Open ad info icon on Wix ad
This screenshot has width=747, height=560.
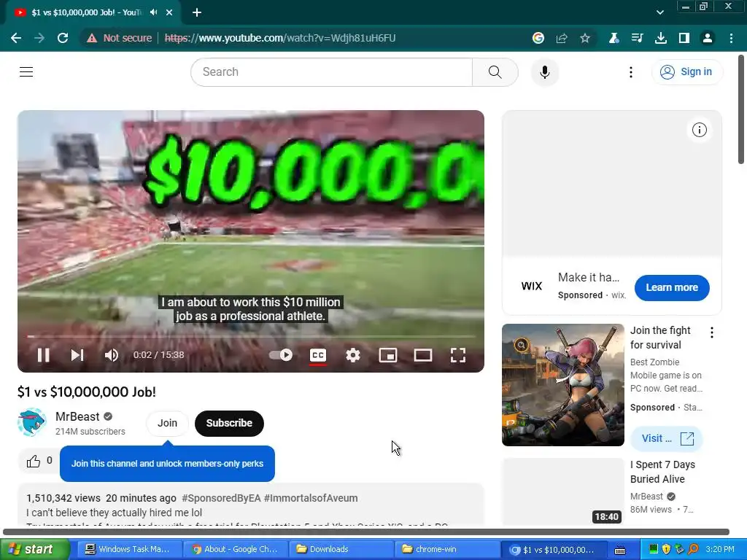click(699, 130)
